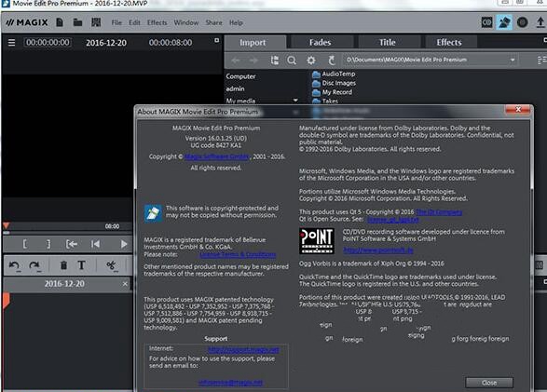Open the support email address link
The image size is (547, 392).
230,383
